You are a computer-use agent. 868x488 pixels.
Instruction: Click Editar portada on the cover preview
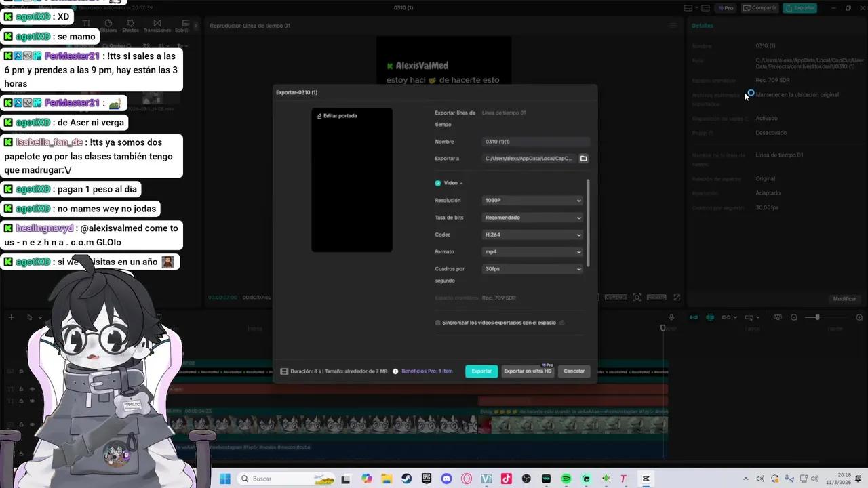coord(336,116)
